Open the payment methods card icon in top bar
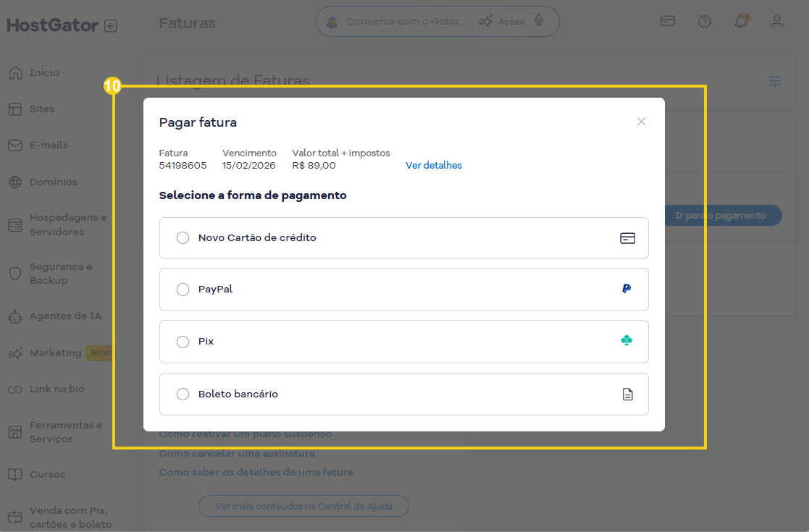Viewport: 809px width, 532px height. [667, 21]
